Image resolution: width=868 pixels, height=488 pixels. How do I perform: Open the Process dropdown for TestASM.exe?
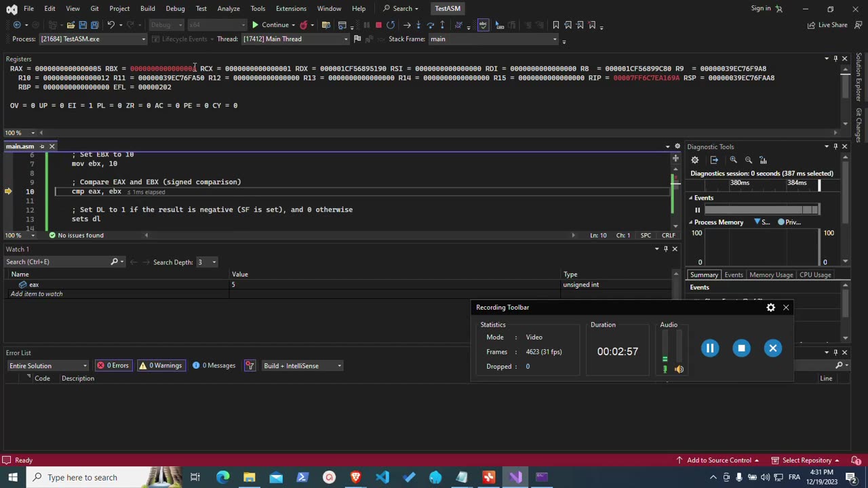point(143,39)
